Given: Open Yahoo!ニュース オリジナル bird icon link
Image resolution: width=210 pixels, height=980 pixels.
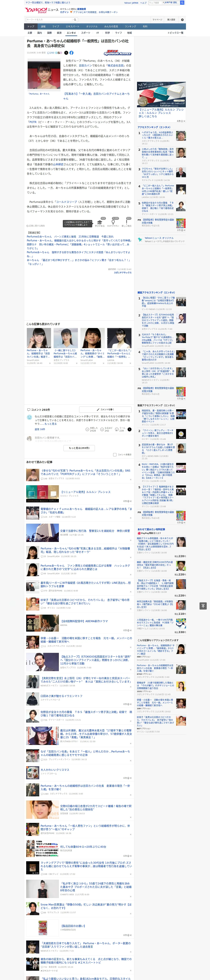Looking at the screenshot, I should tap(140, 240).
